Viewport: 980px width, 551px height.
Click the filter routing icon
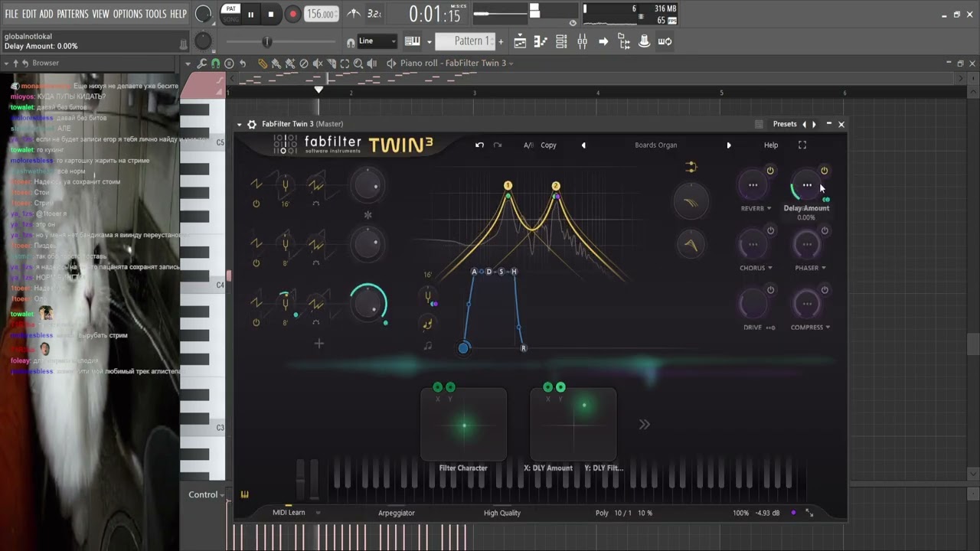[x=691, y=167]
